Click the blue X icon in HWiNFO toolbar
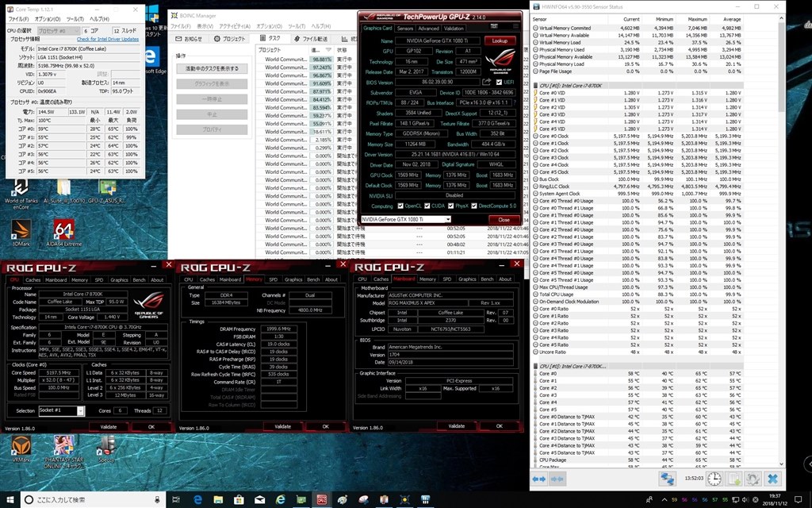 [772, 479]
